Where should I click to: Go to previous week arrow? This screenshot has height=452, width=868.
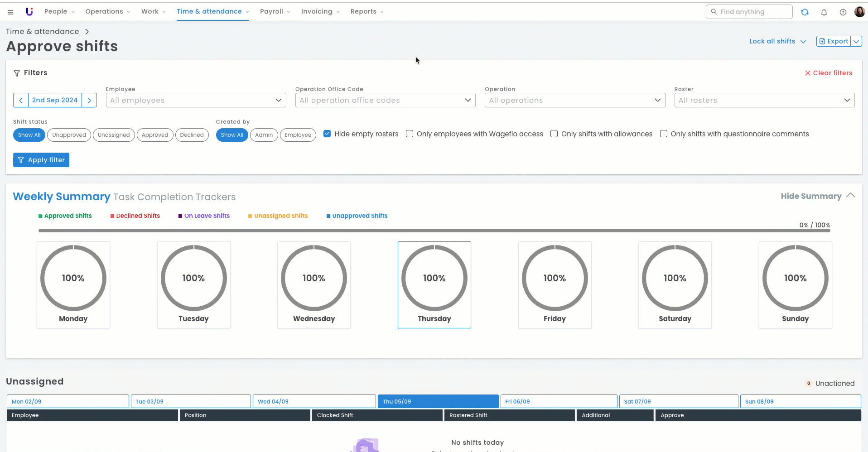[x=21, y=100]
